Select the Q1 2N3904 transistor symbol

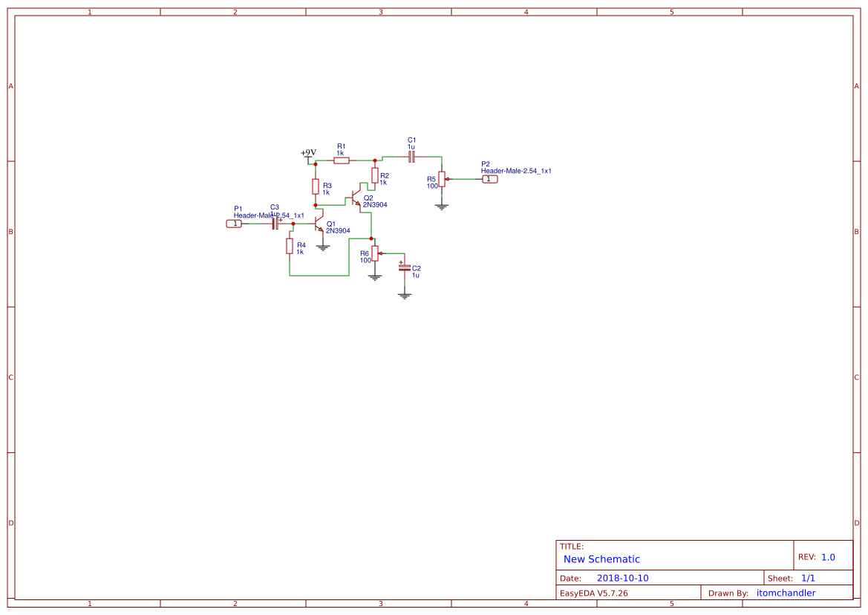(x=319, y=224)
